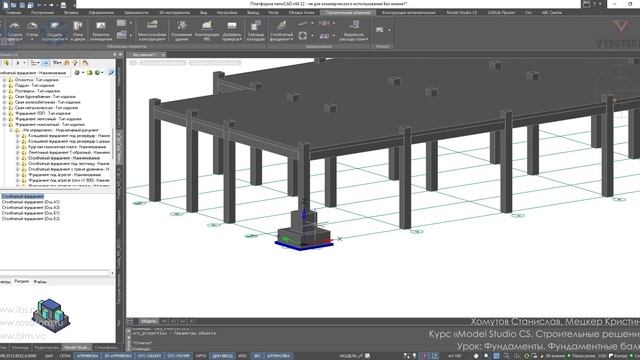
Task: Open Ведомость расхода стали tool
Action: click(353, 30)
